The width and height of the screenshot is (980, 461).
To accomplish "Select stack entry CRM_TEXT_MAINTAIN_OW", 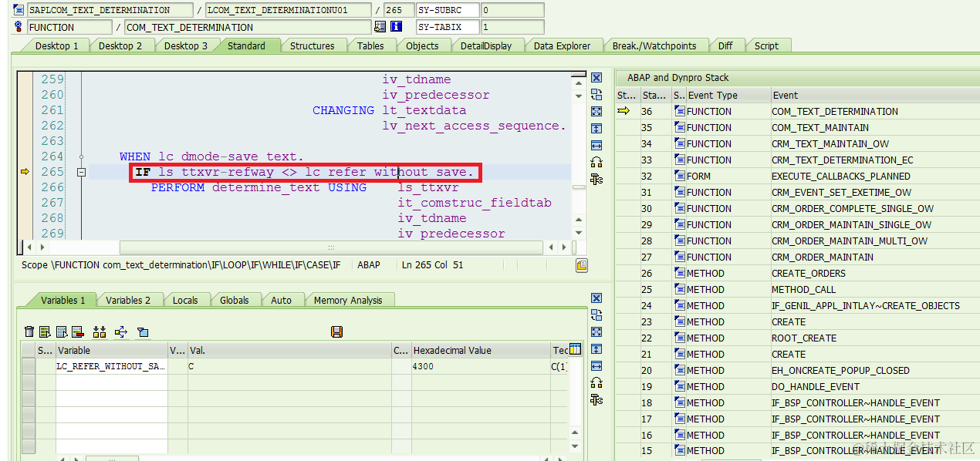I will [830, 144].
